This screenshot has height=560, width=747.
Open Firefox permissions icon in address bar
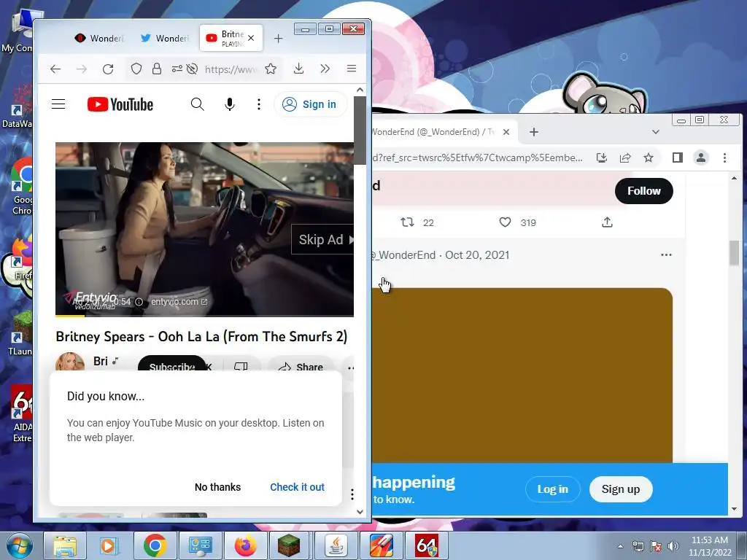(177, 69)
